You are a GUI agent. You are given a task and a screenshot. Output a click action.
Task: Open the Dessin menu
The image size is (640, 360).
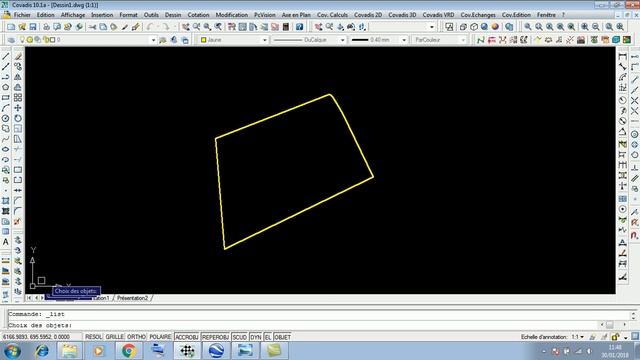173,15
